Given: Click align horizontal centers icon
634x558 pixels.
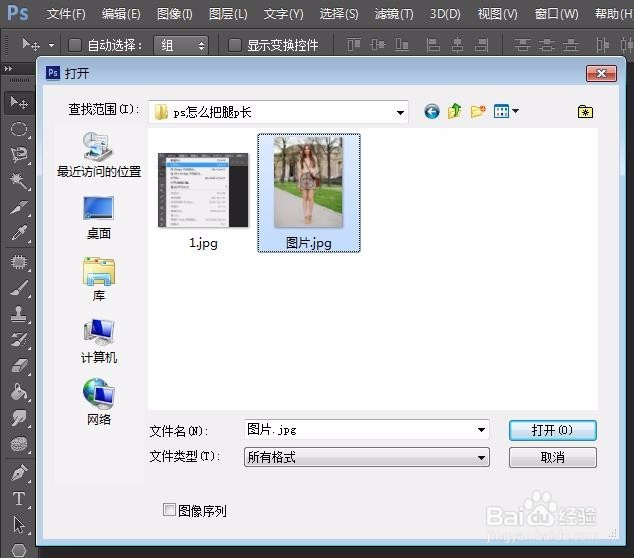Looking at the screenshot, I should (457, 44).
